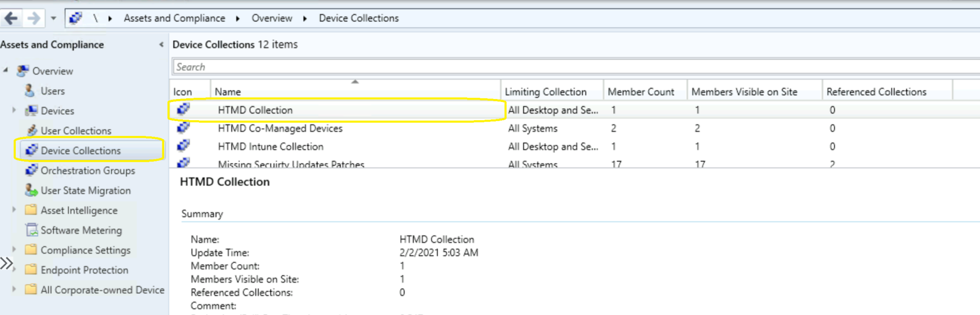Click into the Search box
Screen dimensions: 980x315
576,67
